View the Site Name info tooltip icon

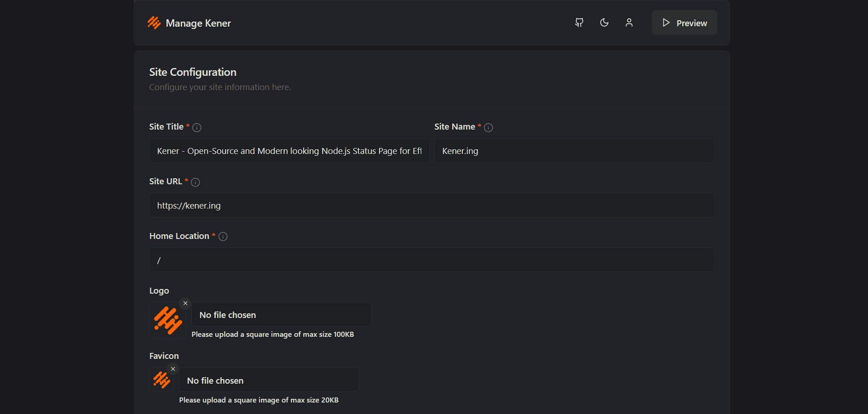489,128
